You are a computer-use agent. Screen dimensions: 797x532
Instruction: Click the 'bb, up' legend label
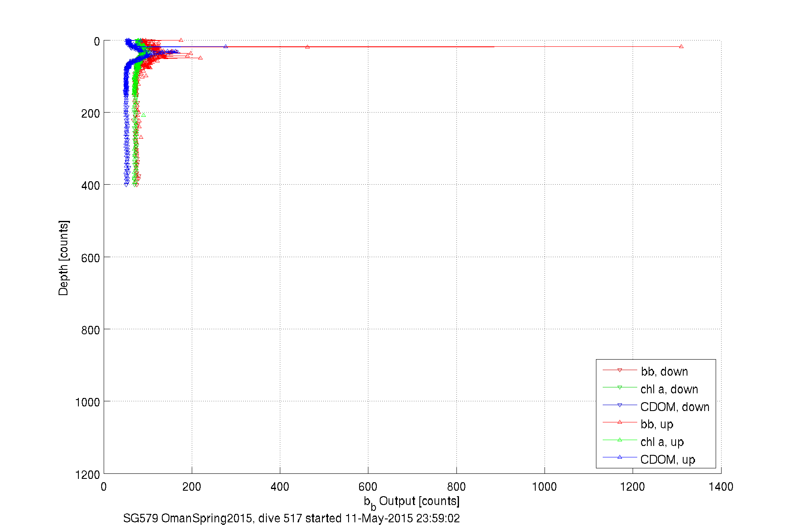coord(657,424)
